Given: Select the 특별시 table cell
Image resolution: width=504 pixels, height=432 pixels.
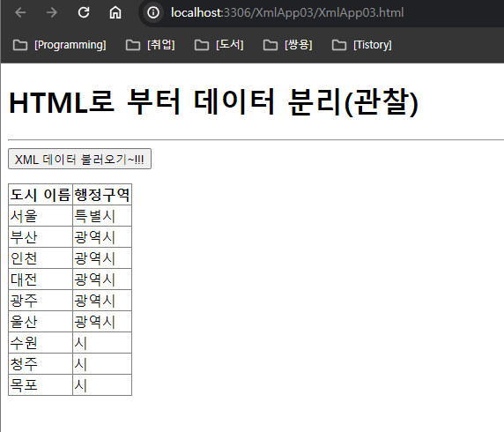Looking at the screenshot, I should 102,216.
